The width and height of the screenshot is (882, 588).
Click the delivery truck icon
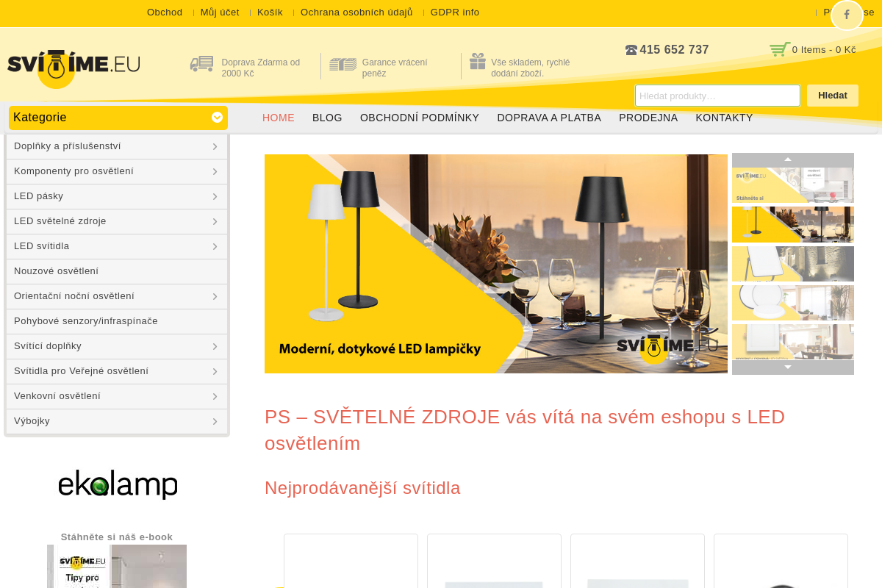201,64
